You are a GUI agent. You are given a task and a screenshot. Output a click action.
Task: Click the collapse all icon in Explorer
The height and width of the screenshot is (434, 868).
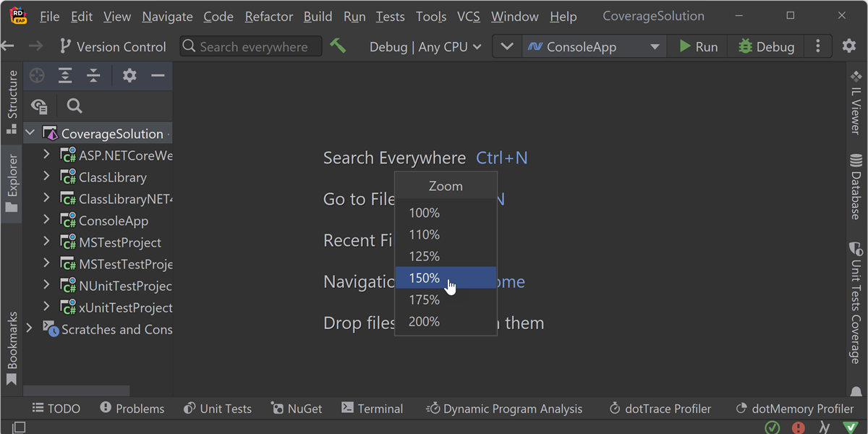tap(93, 76)
